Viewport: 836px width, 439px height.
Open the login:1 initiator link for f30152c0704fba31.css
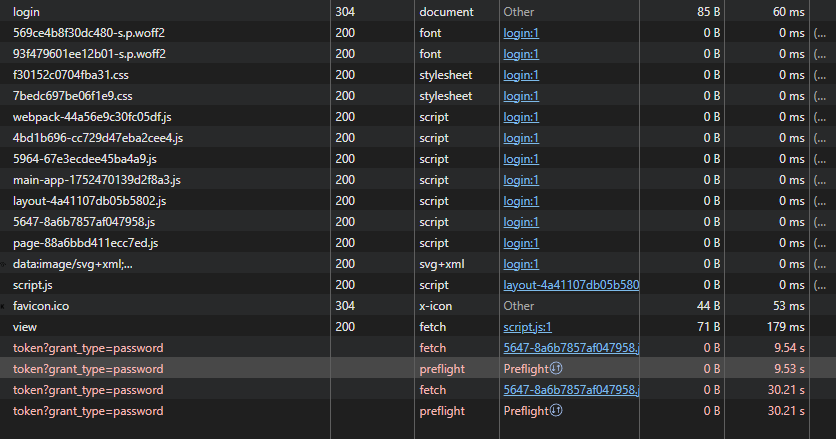click(x=521, y=75)
